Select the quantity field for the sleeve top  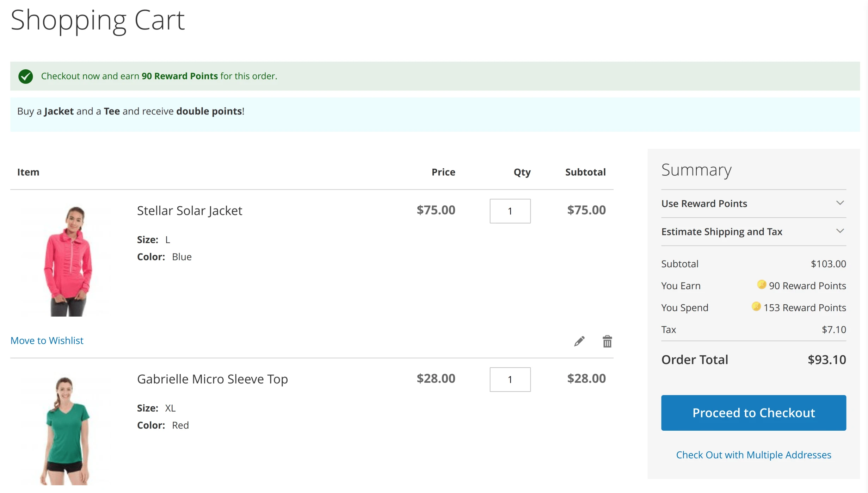coord(510,380)
